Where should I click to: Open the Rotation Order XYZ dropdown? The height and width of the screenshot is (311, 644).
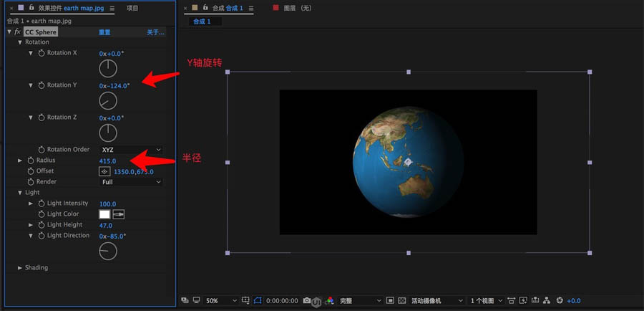[x=131, y=150]
